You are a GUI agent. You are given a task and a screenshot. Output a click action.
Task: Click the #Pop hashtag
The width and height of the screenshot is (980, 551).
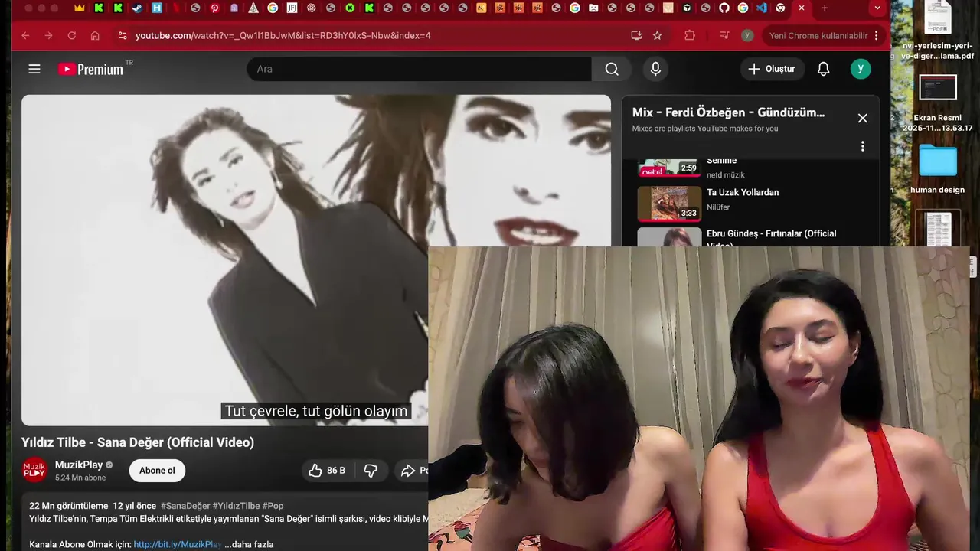tap(273, 506)
